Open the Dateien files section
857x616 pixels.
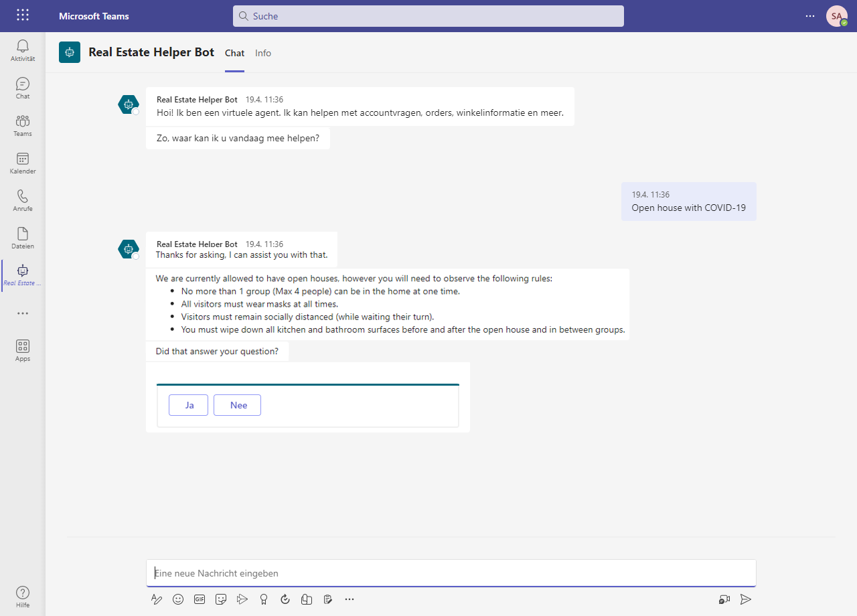coord(23,238)
